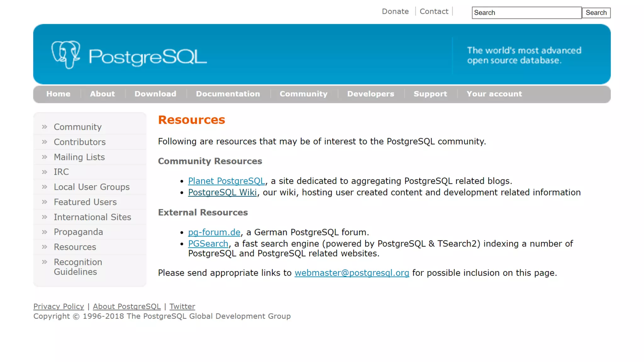Screen dimensions: 644x362
Task: Click the webmaster@postgresql.org email link
Action: point(352,273)
